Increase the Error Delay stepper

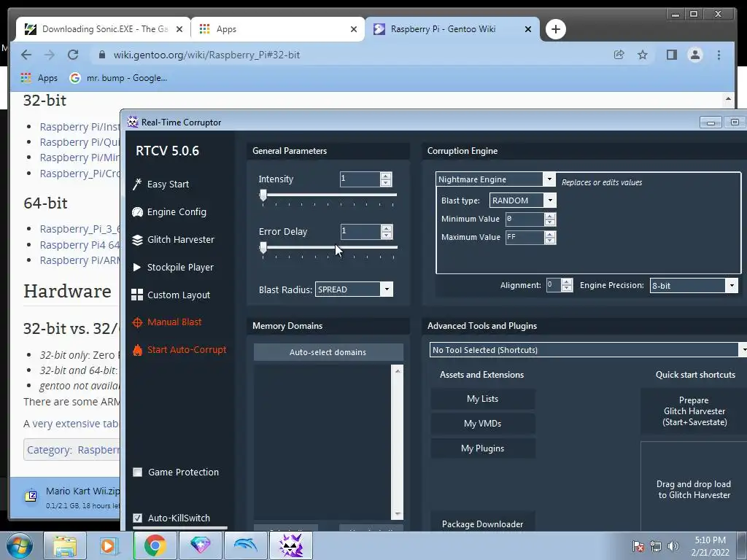387,228
